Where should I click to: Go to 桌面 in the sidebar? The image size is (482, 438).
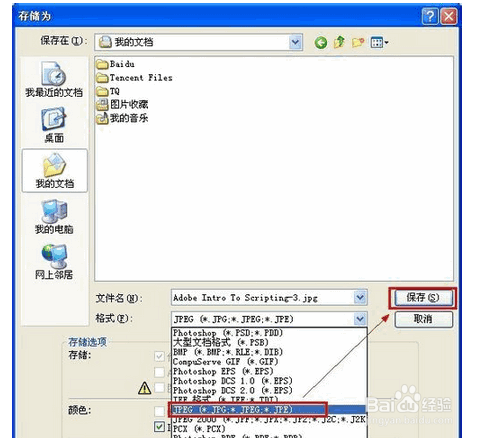(54, 125)
